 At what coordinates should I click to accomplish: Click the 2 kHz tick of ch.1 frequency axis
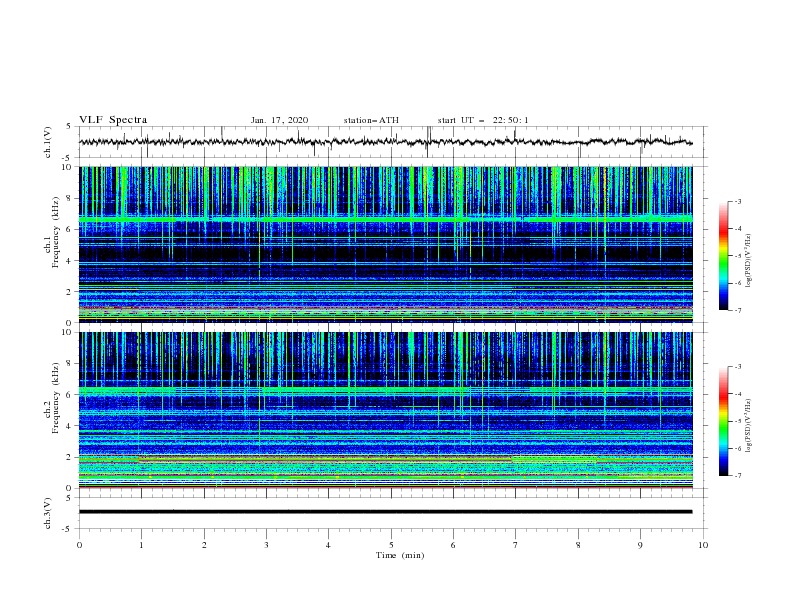point(70,291)
